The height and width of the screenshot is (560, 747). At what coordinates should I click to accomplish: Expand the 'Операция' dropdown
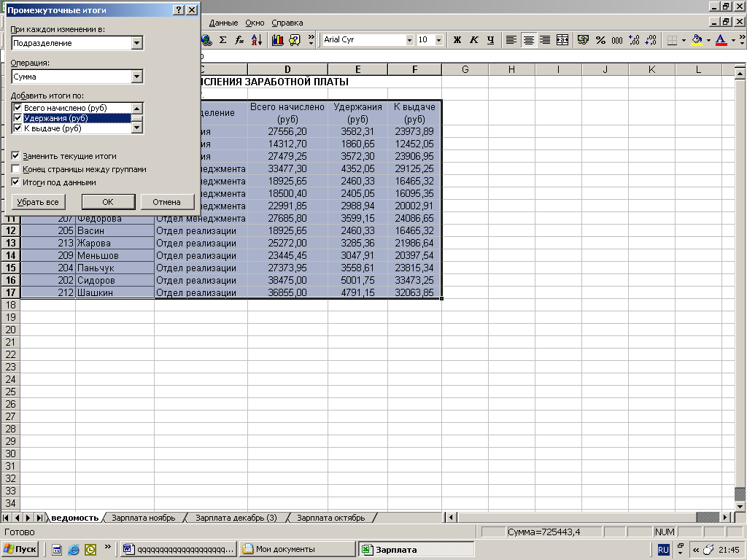136,76
